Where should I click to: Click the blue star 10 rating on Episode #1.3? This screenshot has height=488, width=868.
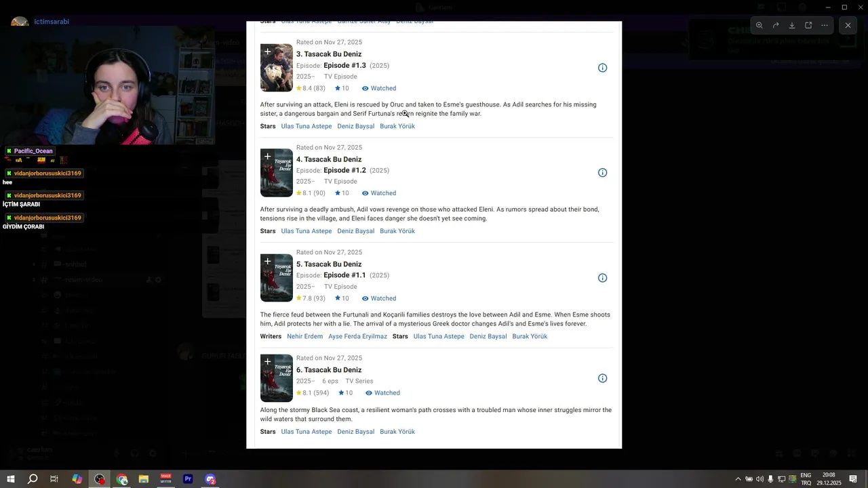pyautogui.click(x=342, y=88)
